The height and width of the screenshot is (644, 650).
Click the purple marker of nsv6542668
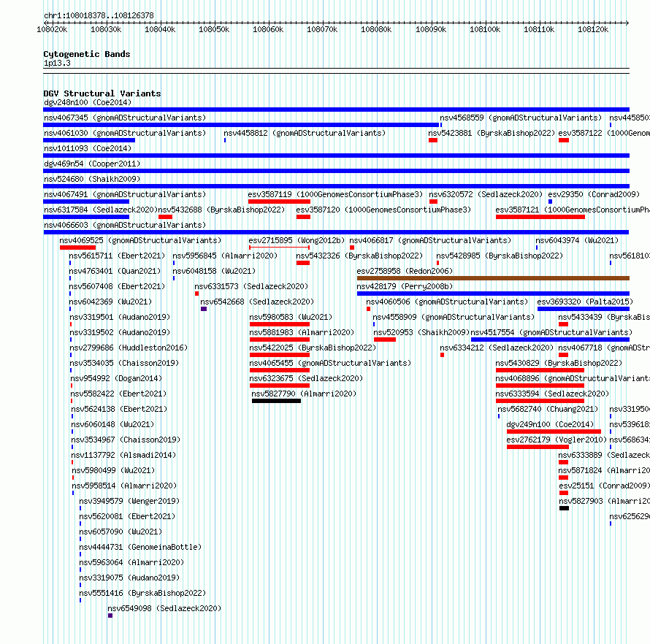[x=204, y=309]
